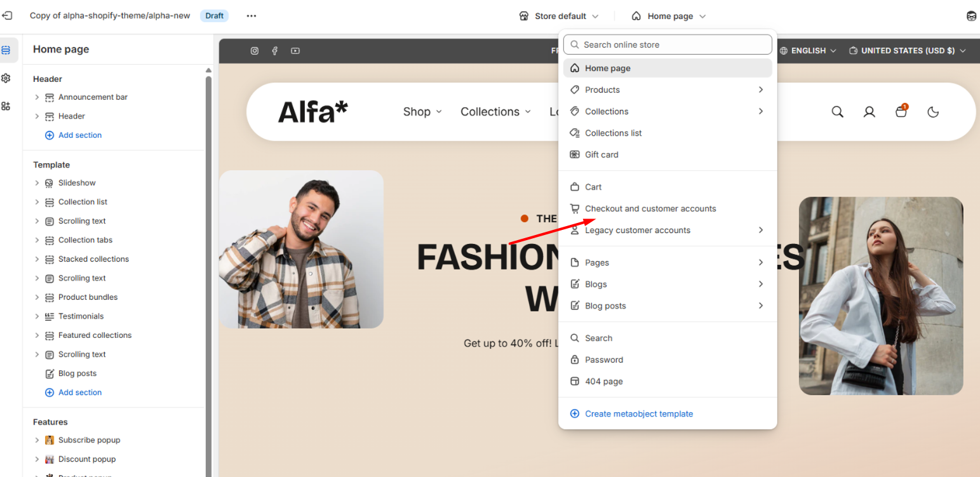Open Theme settings gear icon in left rail

[x=6, y=78]
